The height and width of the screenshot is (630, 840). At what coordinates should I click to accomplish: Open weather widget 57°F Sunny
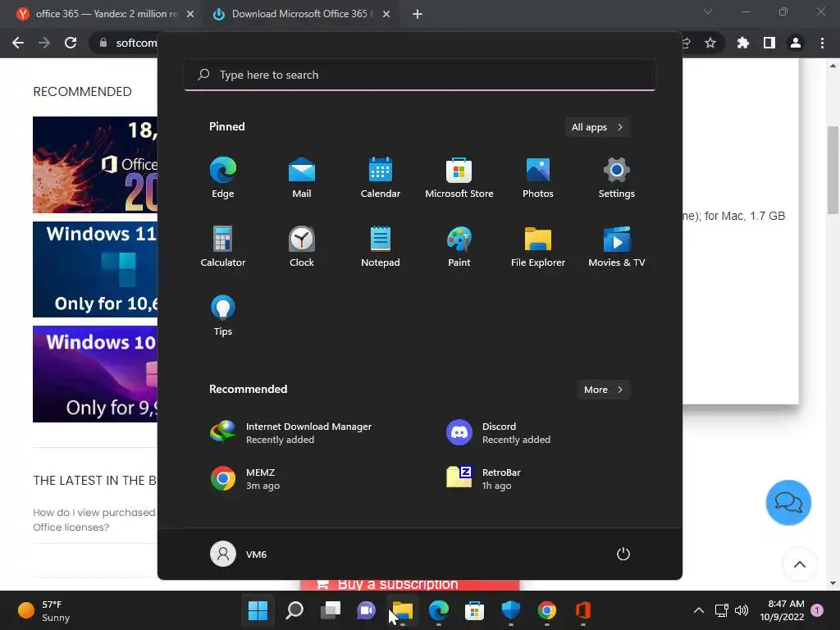coord(44,610)
